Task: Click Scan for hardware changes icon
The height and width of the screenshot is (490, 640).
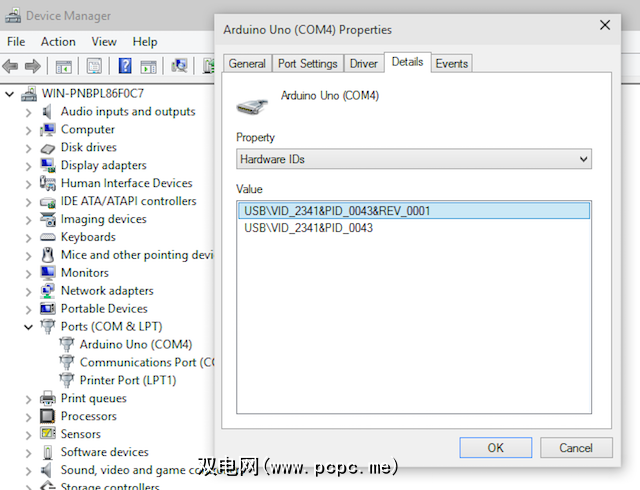Action: (x=179, y=65)
